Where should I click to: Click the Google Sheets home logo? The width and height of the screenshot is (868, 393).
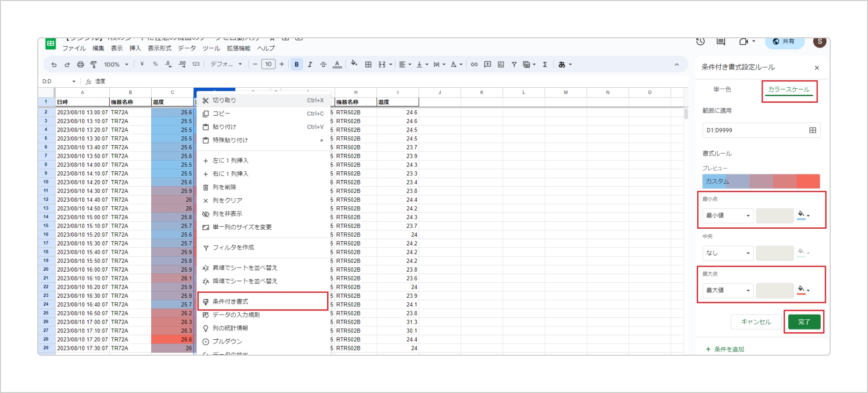point(50,43)
